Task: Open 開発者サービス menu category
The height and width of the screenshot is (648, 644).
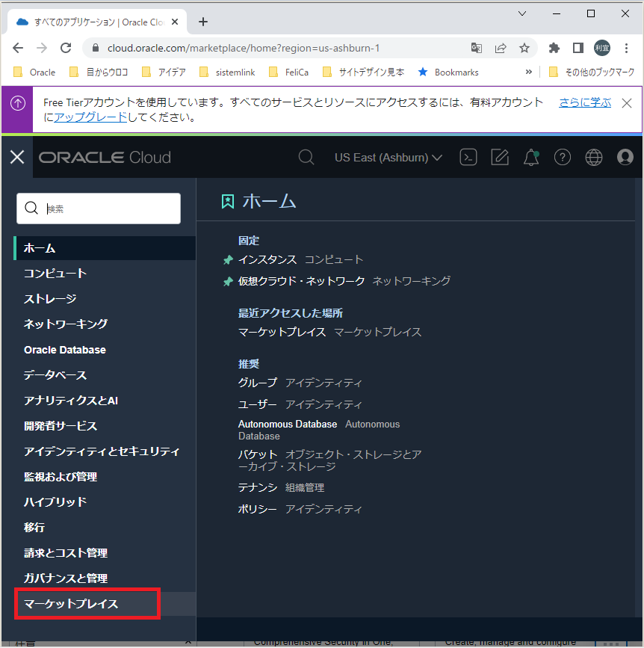Action: [61, 426]
